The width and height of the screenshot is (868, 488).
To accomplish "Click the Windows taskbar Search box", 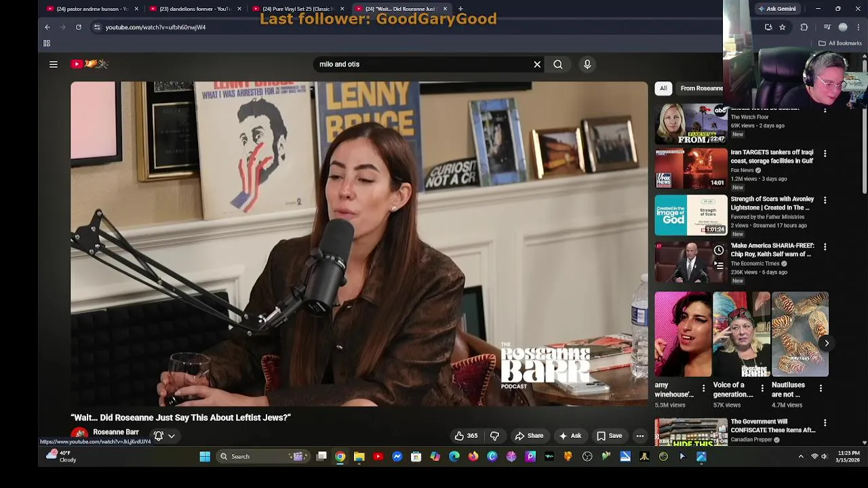I will click(x=264, y=456).
